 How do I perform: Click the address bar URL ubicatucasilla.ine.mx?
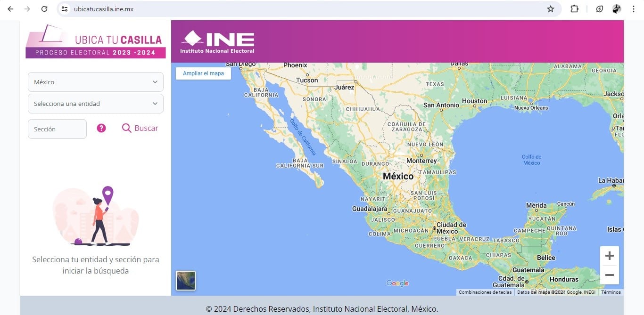tap(104, 9)
